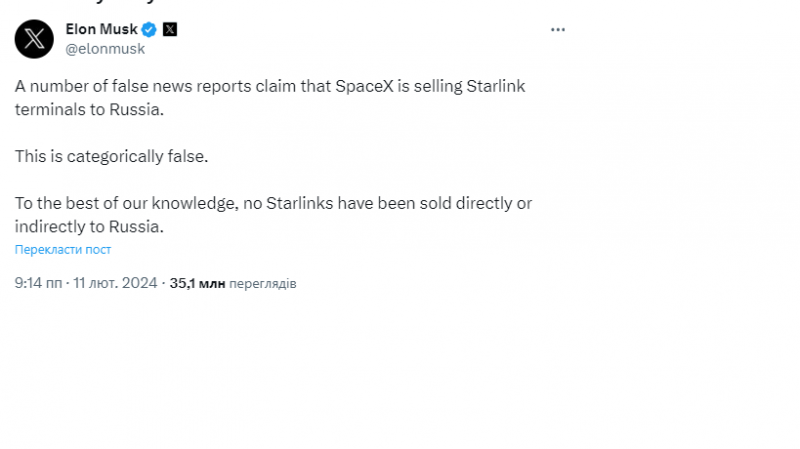Click the 11 лют. 2024 date
The image size is (800, 449).
coord(115,284)
